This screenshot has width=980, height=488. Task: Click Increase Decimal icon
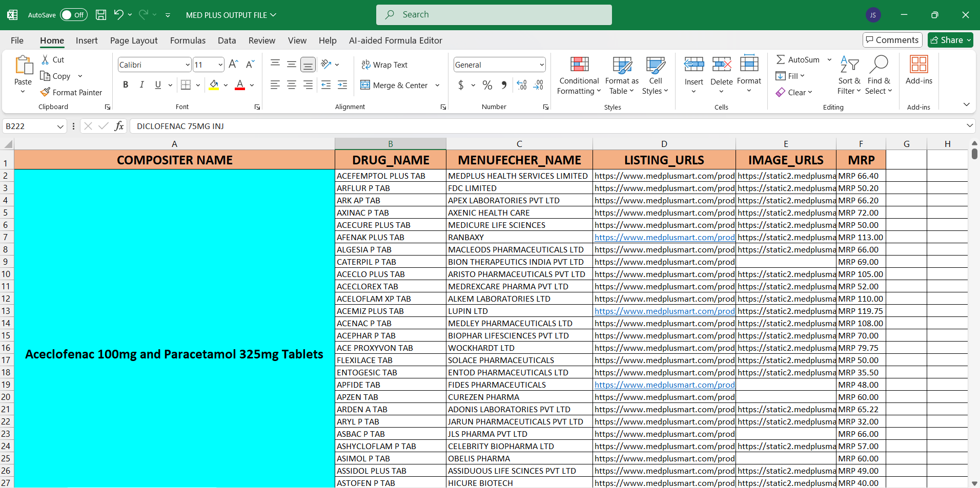(522, 85)
